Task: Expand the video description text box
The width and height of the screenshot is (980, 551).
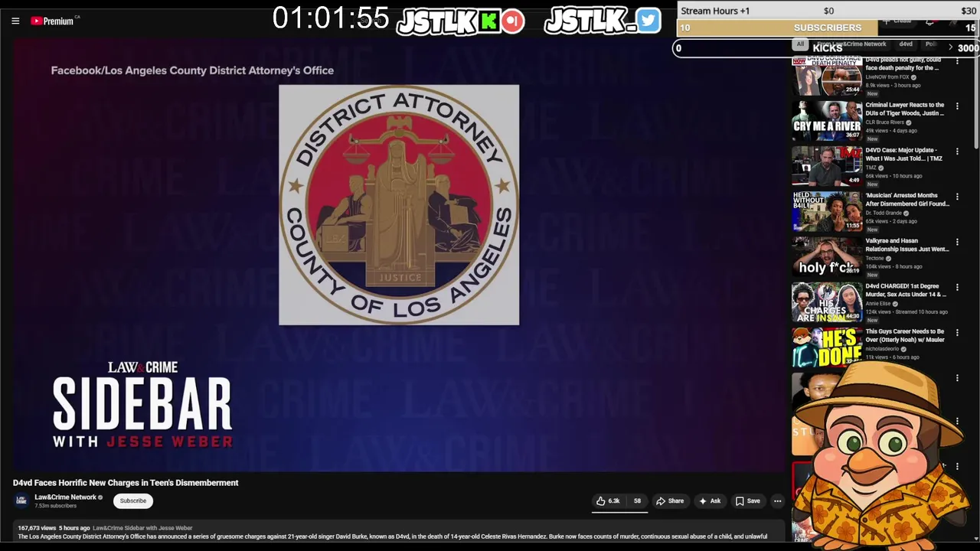Action: pyautogui.click(x=400, y=533)
